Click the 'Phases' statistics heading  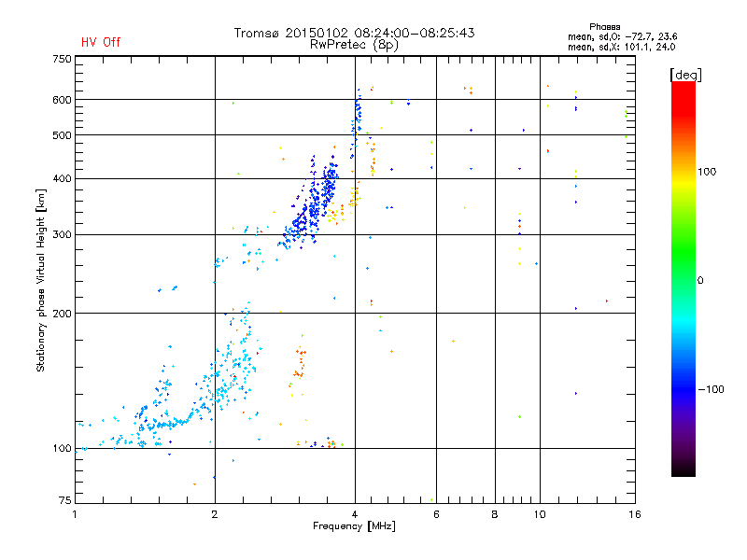pos(604,27)
